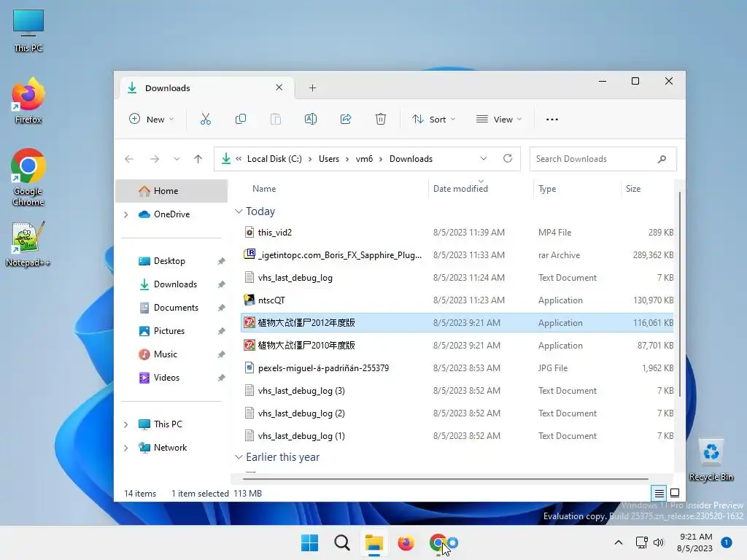Expand This PC tree node
Image resolution: width=747 pixels, height=560 pixels.
click(125, 424)
